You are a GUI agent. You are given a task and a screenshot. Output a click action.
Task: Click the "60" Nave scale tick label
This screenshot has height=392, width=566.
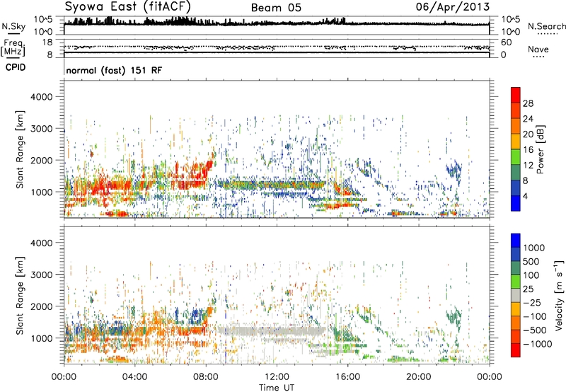pyautogui.click(x=506, y=42)
